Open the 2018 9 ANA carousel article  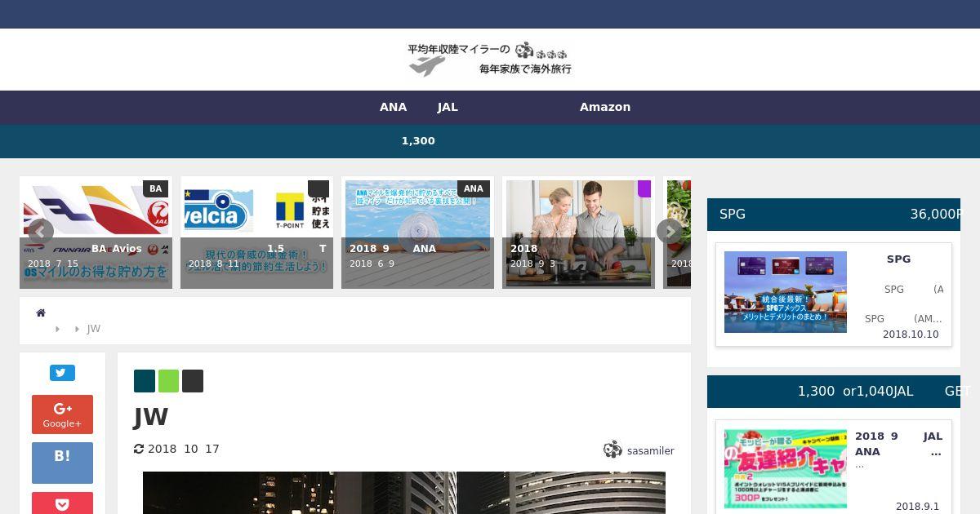click(417, 233)
